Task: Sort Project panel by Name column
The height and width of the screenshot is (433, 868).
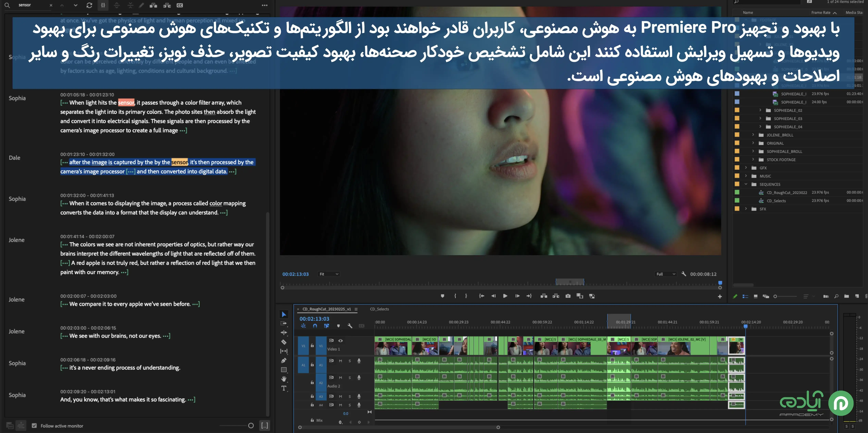Action: tap(748, 12)
